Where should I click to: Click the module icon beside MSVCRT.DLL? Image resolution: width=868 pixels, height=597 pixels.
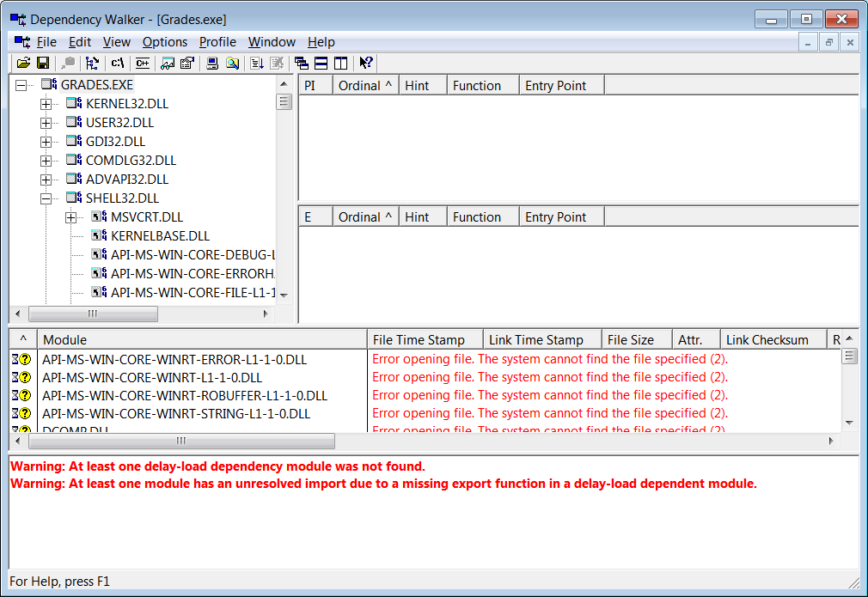(x=99, y=216)
